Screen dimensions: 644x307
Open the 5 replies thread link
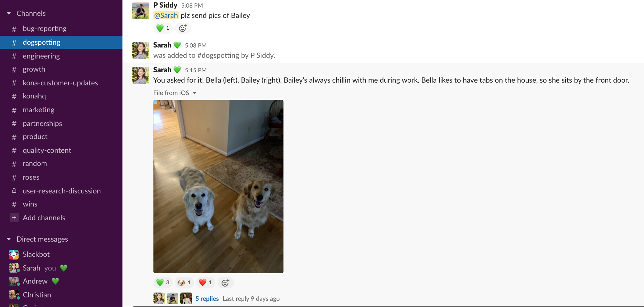point(207,299)
